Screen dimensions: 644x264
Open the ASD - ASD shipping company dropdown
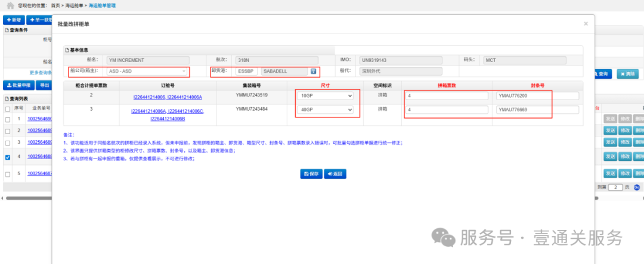point(147,71)
